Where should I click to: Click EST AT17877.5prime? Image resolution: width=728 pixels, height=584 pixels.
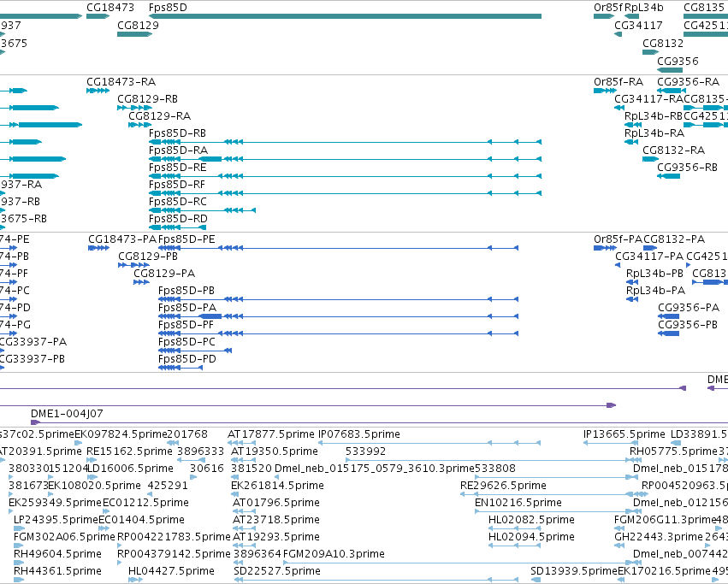(271, 434)
